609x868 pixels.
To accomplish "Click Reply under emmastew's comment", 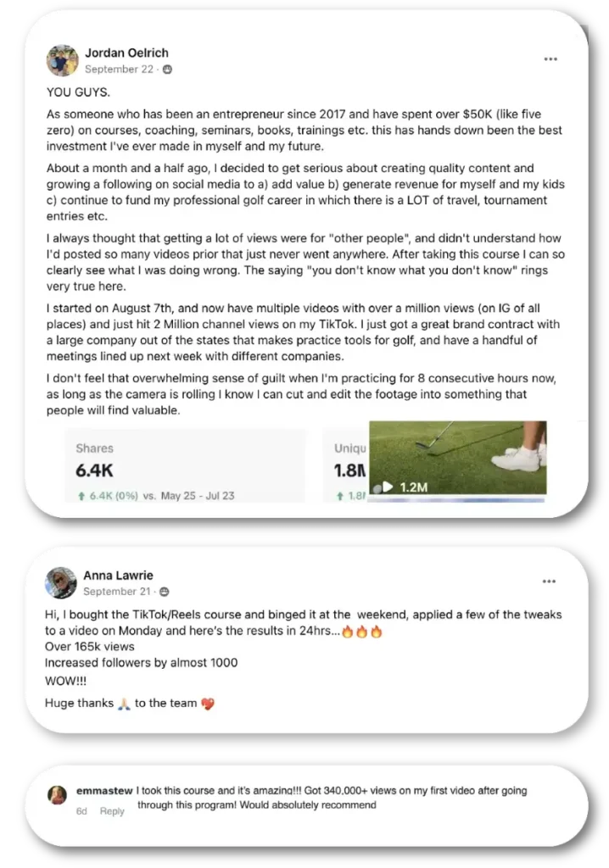I will click(x=112, y=811).
